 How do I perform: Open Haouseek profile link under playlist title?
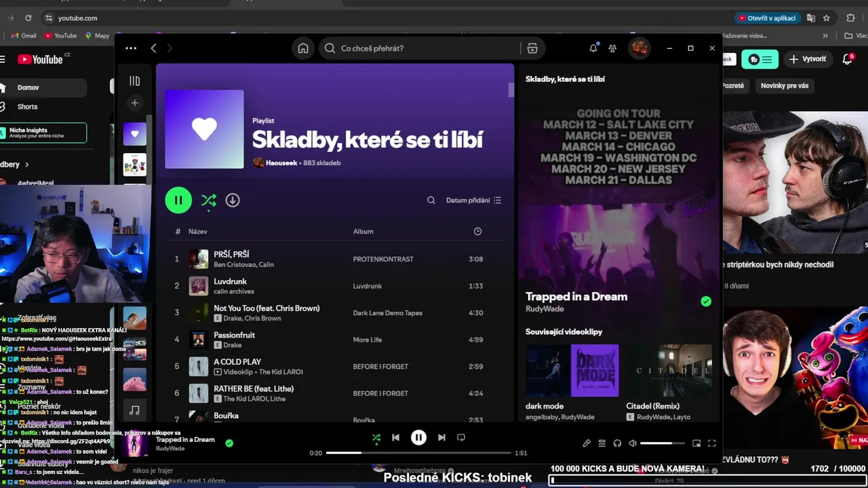point(281,163)
